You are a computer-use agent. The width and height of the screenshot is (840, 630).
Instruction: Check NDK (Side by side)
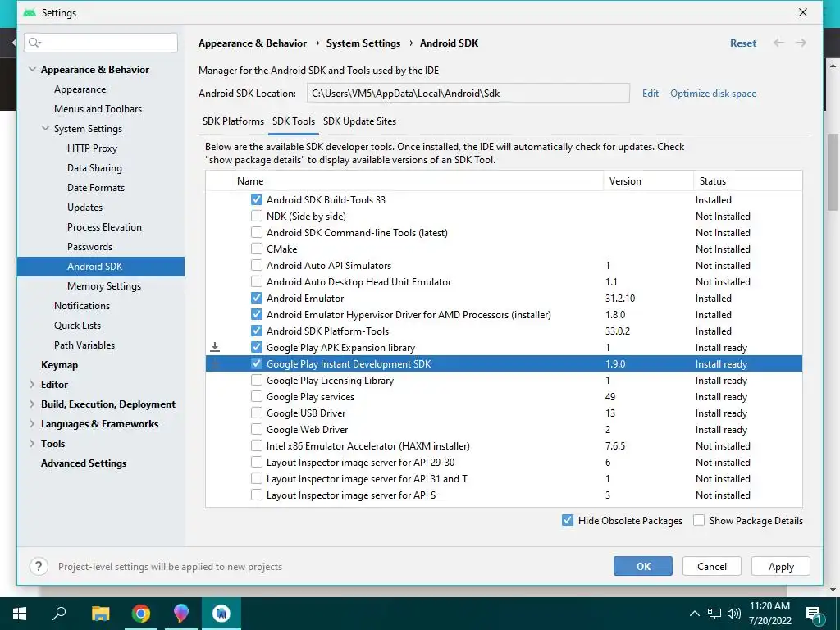click(x=257, y=216)
